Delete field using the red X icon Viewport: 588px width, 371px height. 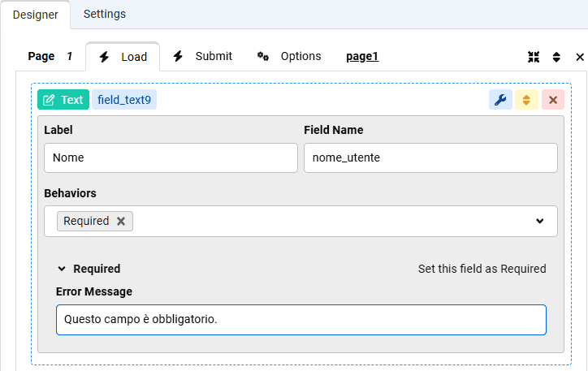click(552, 100)
